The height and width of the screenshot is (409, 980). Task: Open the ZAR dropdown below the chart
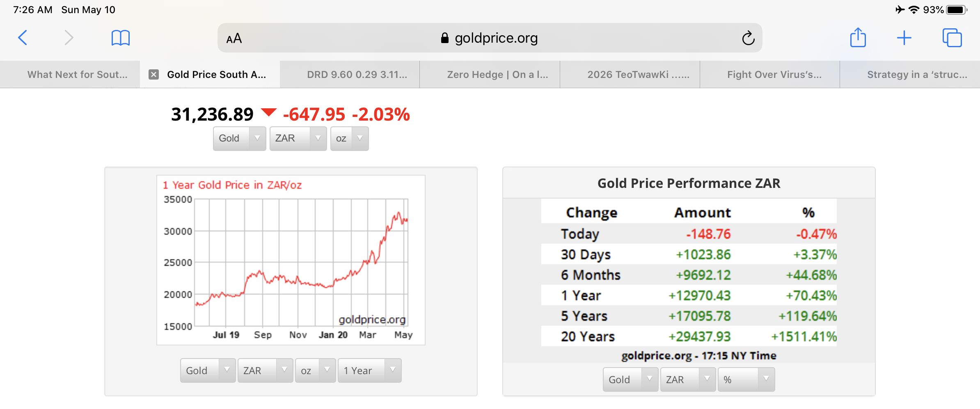pos(265,370)
